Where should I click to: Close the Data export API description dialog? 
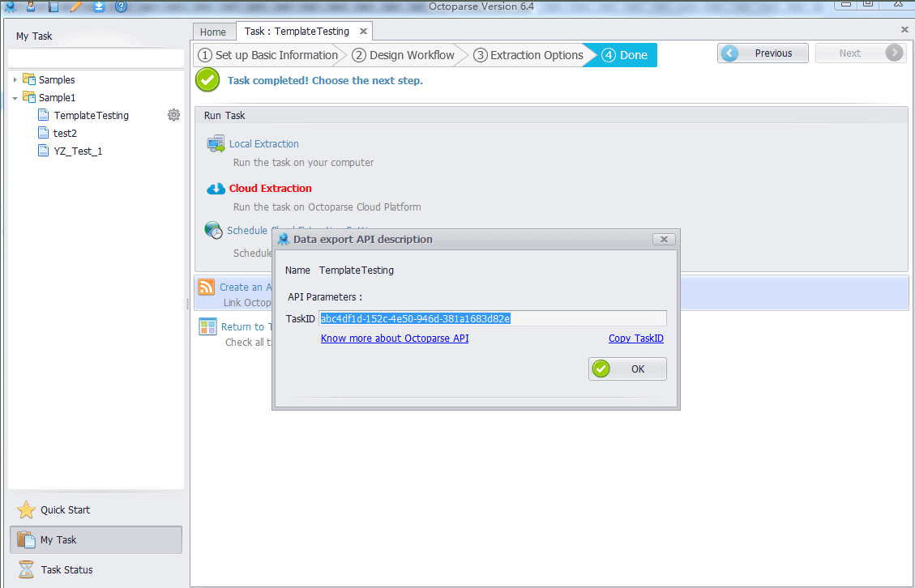[x=664, y=239]
